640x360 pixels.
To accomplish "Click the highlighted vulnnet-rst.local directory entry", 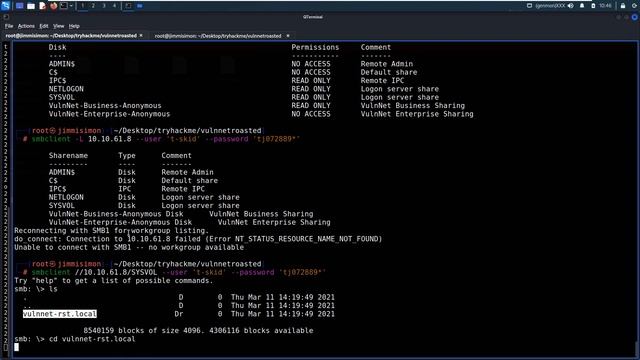I will coord(60,314).
